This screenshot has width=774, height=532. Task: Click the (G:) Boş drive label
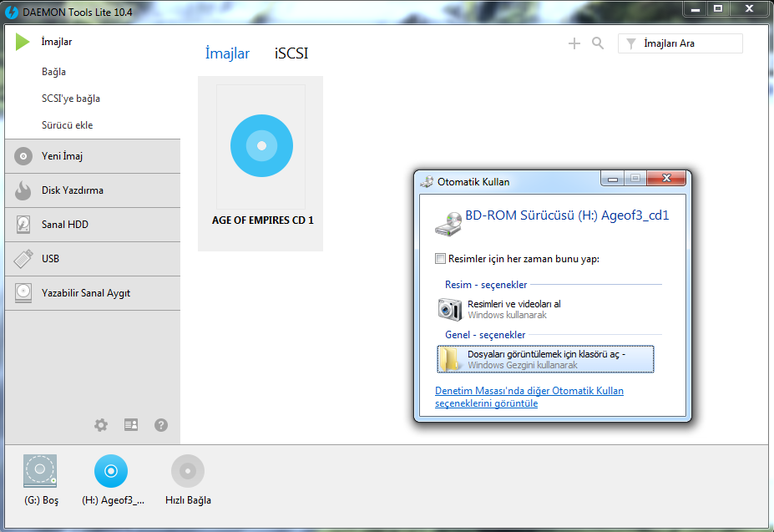tap(42, 500)
